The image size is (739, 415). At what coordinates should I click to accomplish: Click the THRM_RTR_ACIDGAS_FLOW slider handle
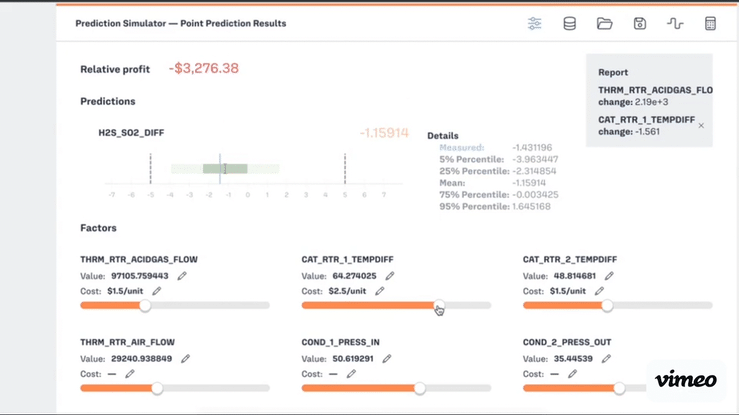tap(145, 306)
